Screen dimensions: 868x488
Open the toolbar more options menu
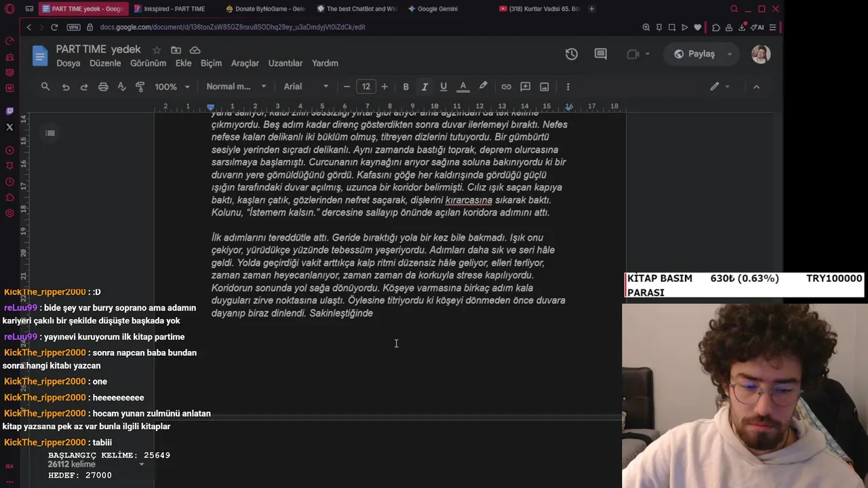point(568,87)
